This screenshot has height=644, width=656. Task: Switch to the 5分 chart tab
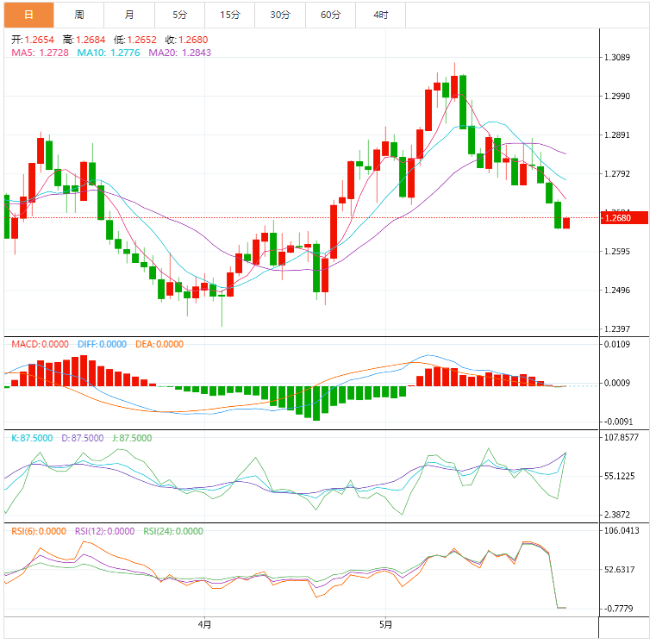click(179, 15)
